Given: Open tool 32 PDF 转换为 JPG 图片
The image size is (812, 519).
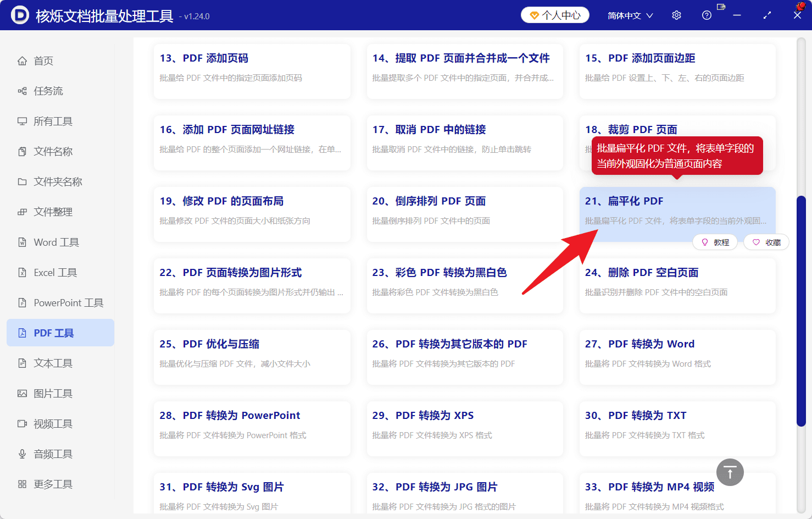Looking at the screenshot, I should click(x=465, y=494).
